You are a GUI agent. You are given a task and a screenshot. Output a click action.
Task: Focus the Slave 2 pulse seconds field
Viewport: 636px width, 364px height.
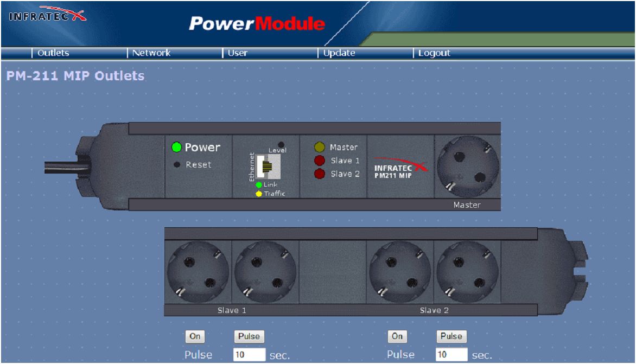pyautogui.click(x=451, y=355)
